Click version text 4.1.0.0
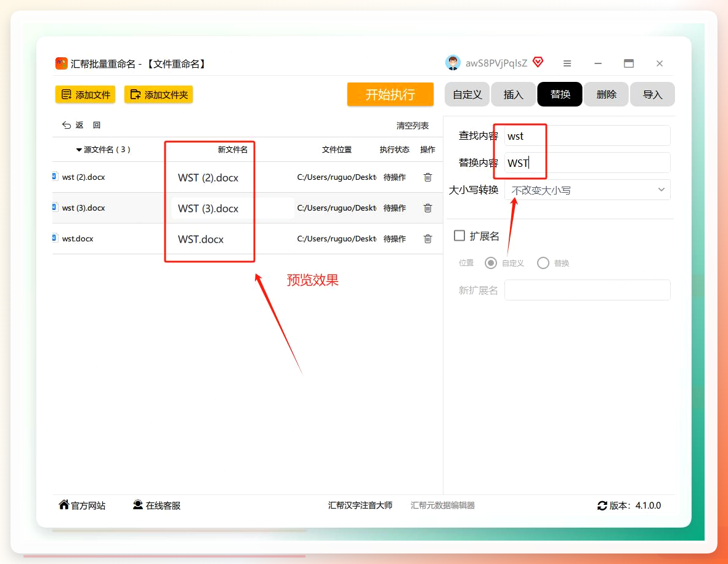Screen dimensions: 728x564 pos(648,506)
